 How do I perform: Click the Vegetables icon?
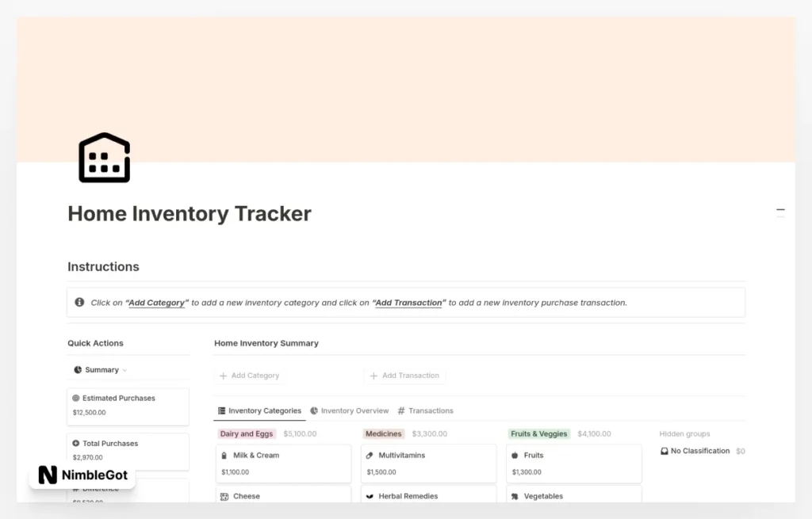tap(515, 496)
